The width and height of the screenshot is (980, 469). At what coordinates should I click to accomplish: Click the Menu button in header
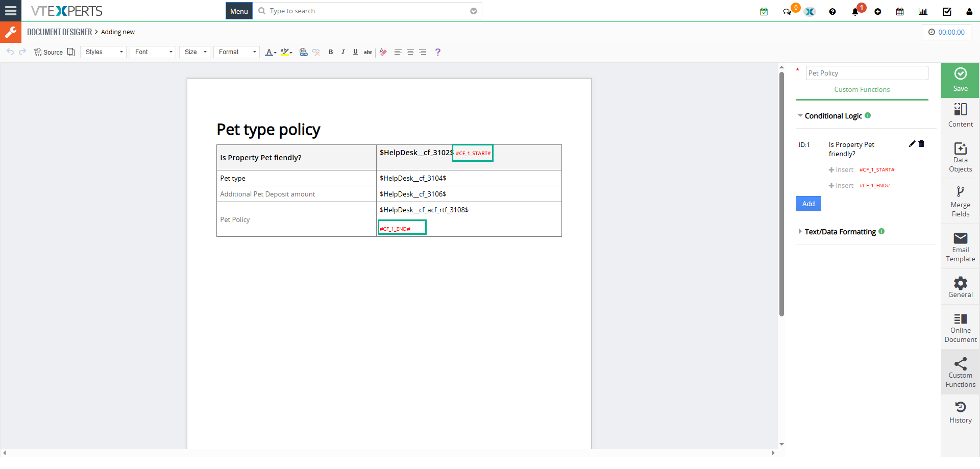(x=239, y=11)
